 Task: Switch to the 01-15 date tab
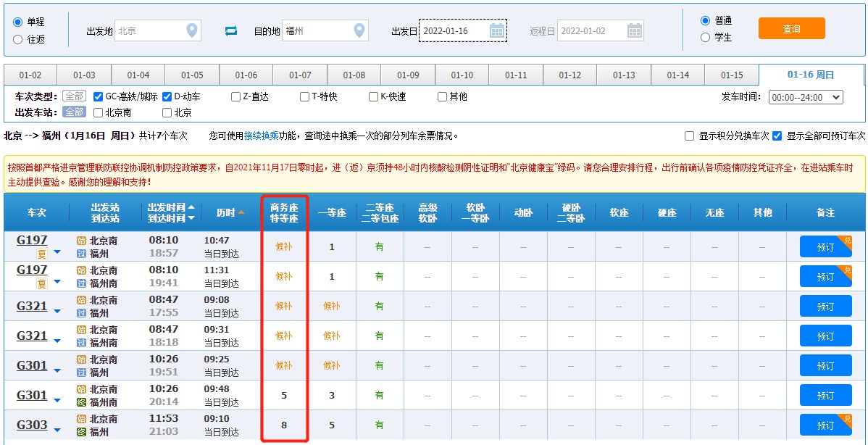coord(732,75)
